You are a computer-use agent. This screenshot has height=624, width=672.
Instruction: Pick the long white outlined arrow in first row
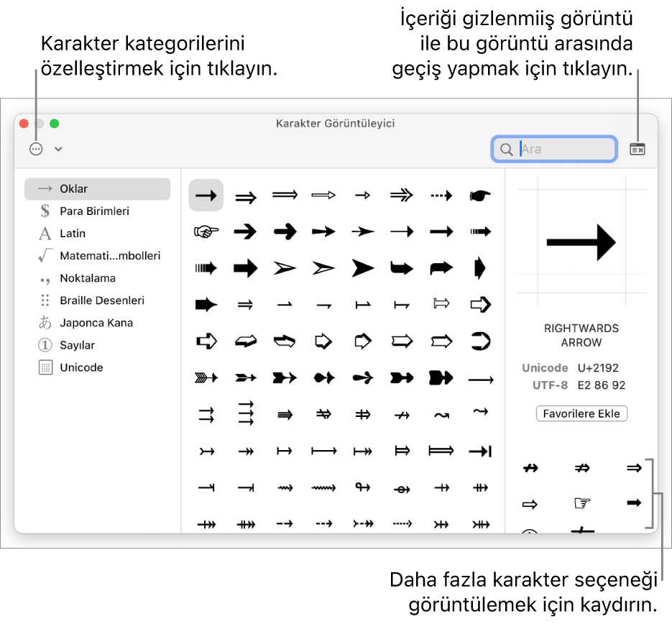324,196
